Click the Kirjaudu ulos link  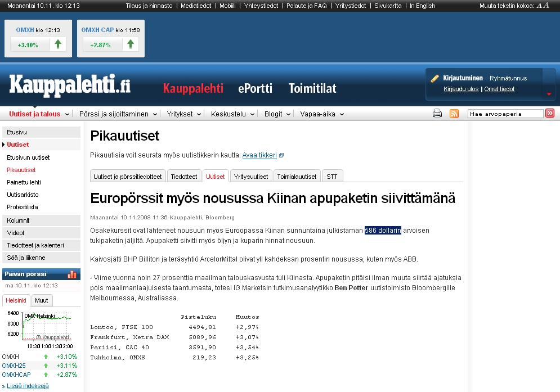coord(461,89)
